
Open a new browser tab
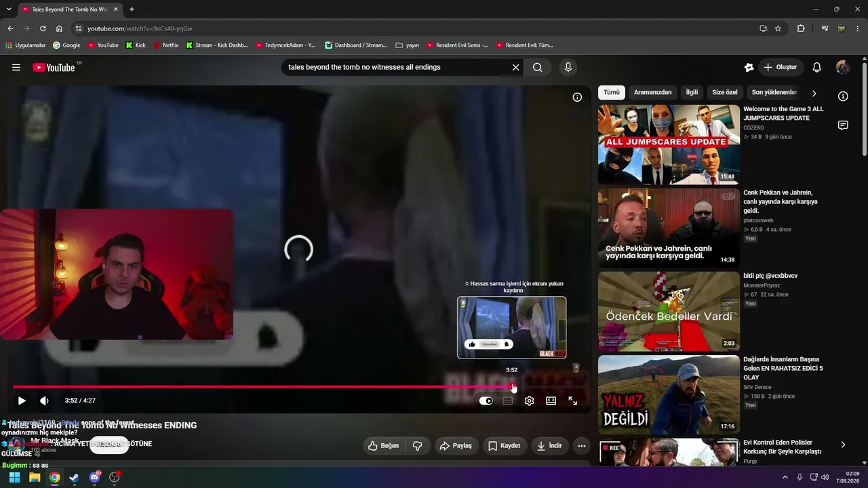(x=132, y=9)
